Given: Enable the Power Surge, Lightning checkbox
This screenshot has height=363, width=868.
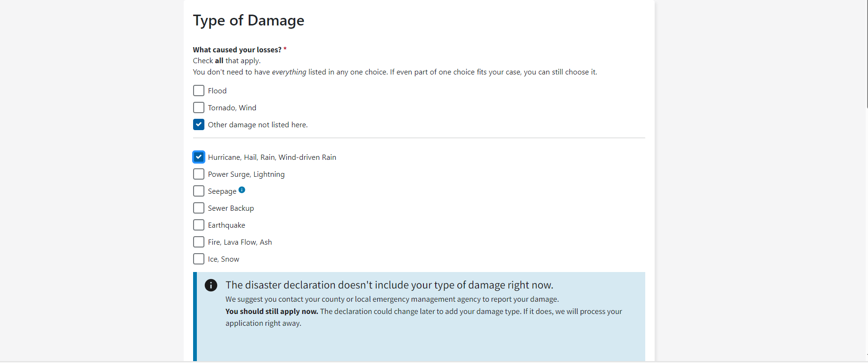Looking at the screenshot, I should (199, 174).
